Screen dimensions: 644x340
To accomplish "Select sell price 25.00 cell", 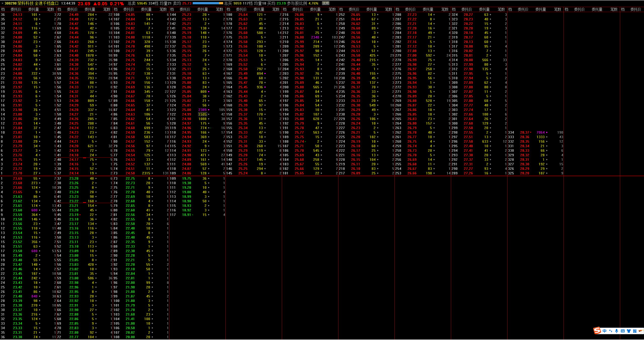I will [187, 110].
